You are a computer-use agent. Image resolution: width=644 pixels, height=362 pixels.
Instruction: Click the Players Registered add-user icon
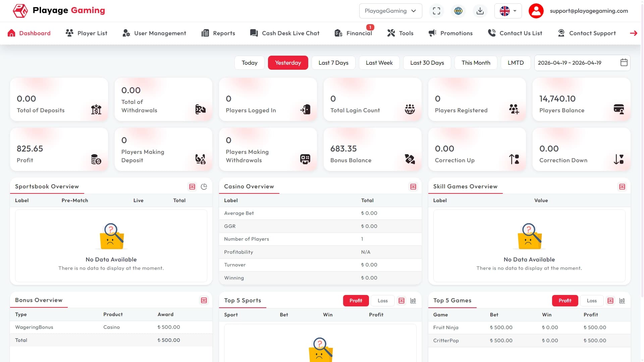[x=514, y=109]
